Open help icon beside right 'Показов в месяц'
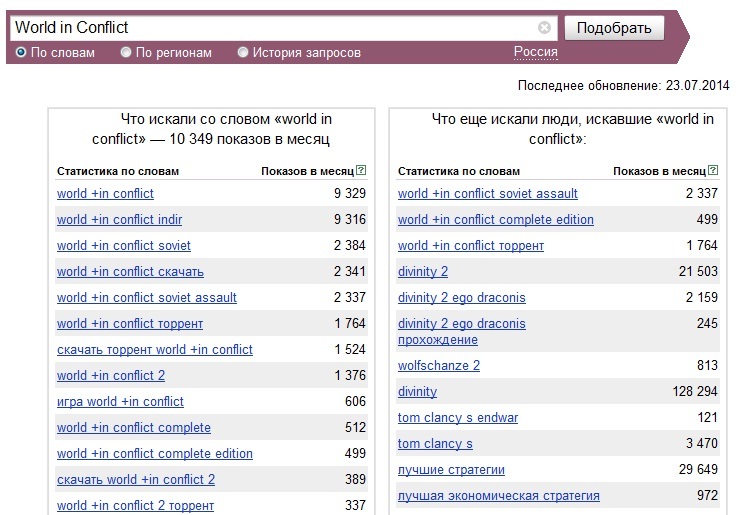Viewport: 738px width, 515px height. point(713,170)
